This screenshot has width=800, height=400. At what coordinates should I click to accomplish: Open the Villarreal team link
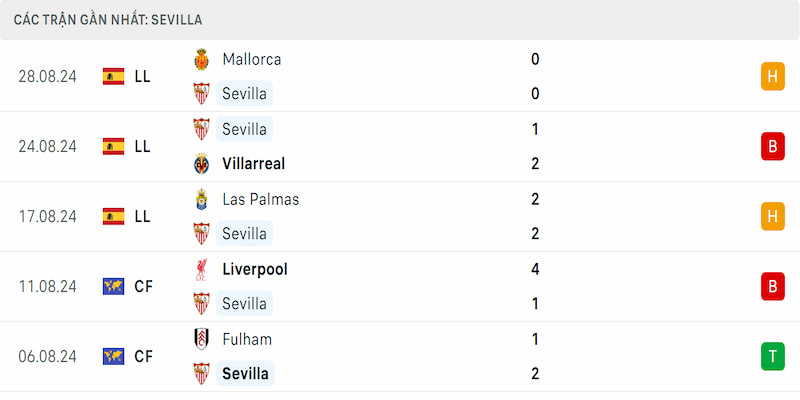[x=254, y=164]
